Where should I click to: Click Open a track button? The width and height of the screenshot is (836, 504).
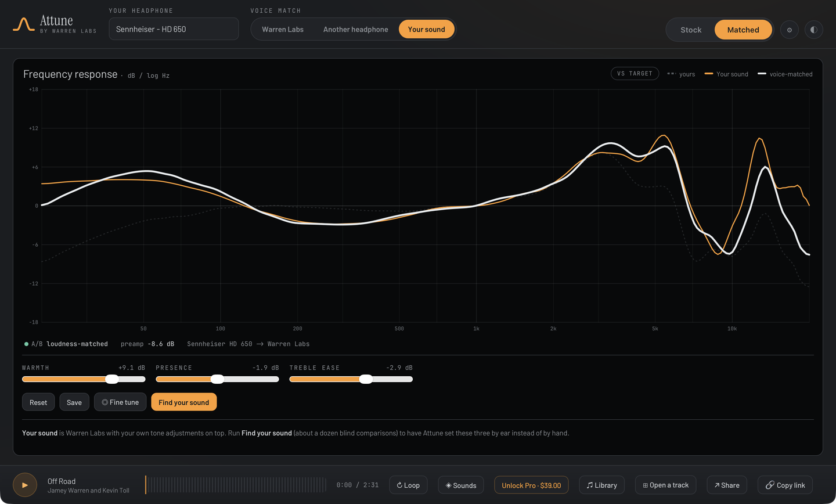coord(665,485)
